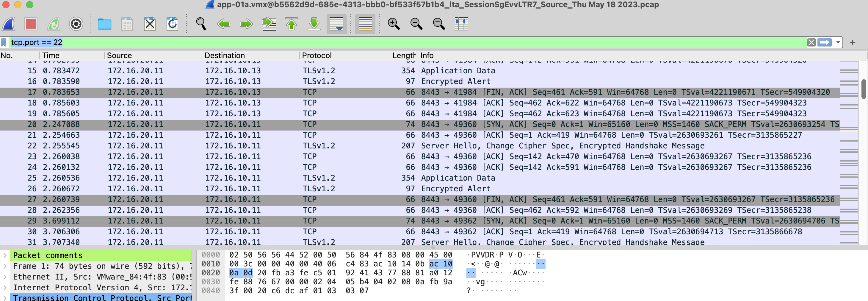Stop the running capture with red square
The width and height of the screenshot is (868, 301).
31,24
